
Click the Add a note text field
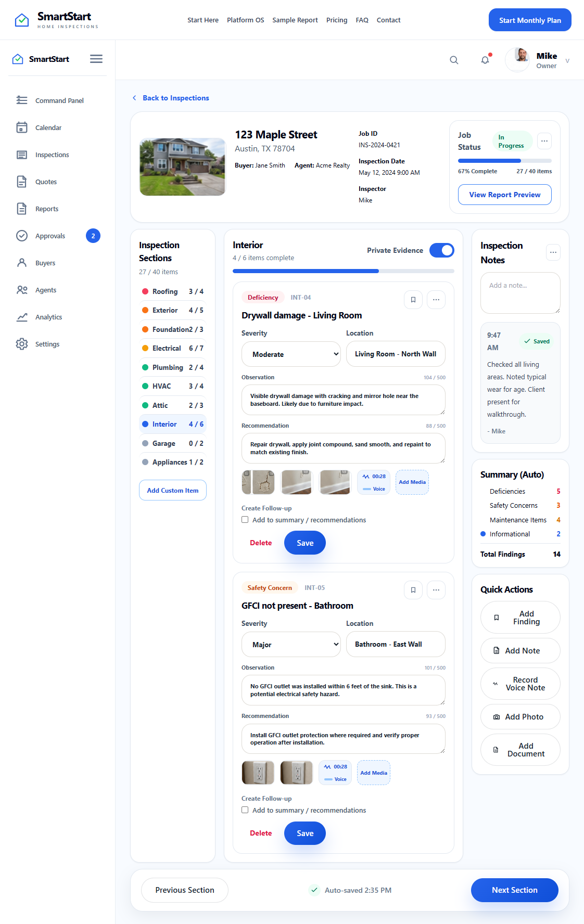(x=520, y=293)
